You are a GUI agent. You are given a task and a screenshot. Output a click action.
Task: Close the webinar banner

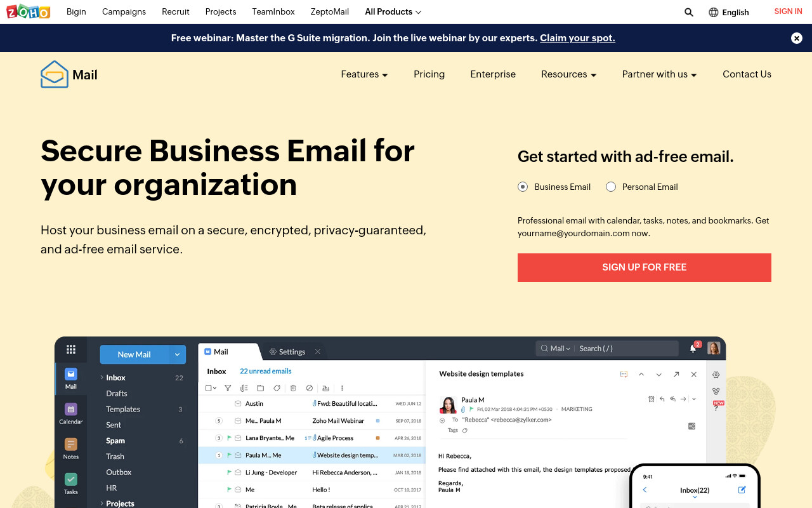click(x=797, y=38)
